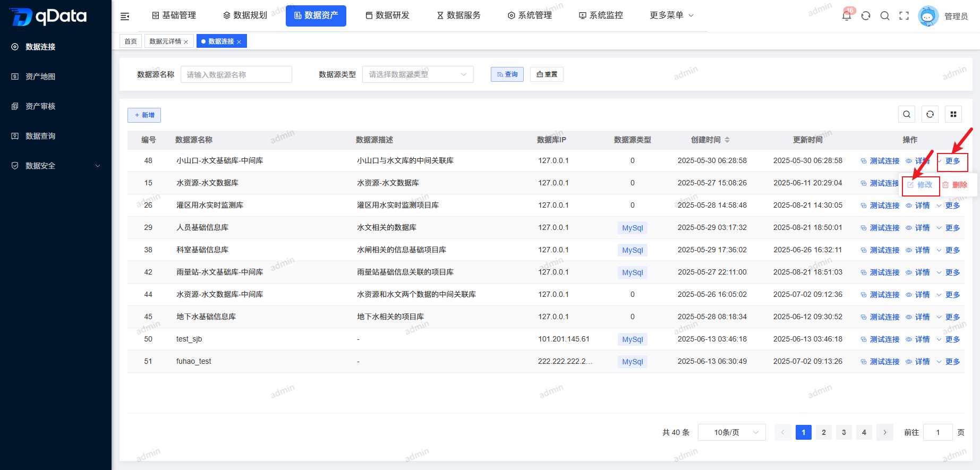The width and height of the screenshot is (980, 470).
Task: Expand 更多 for fuhao_test row
Action: 948,362
